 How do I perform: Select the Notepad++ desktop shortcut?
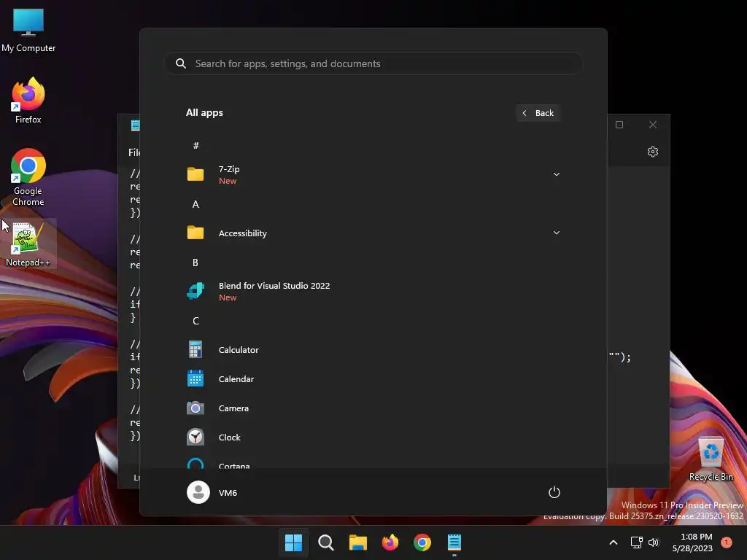(28, 244)
